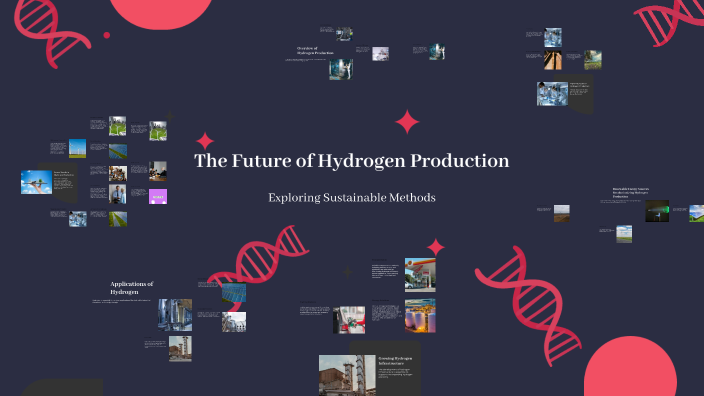
Task: Open the 'Overview of Hydrogen Production' topic heading
Action: click(315, 50)
